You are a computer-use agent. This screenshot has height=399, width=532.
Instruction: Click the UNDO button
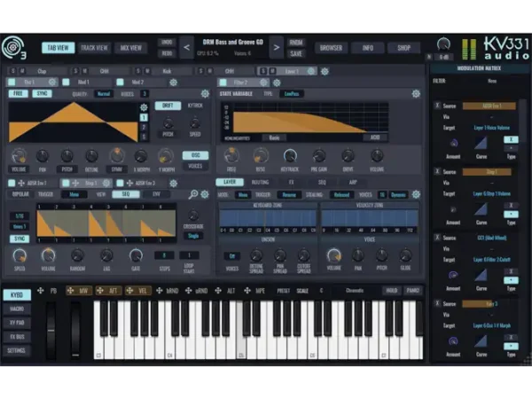[167, 43]
